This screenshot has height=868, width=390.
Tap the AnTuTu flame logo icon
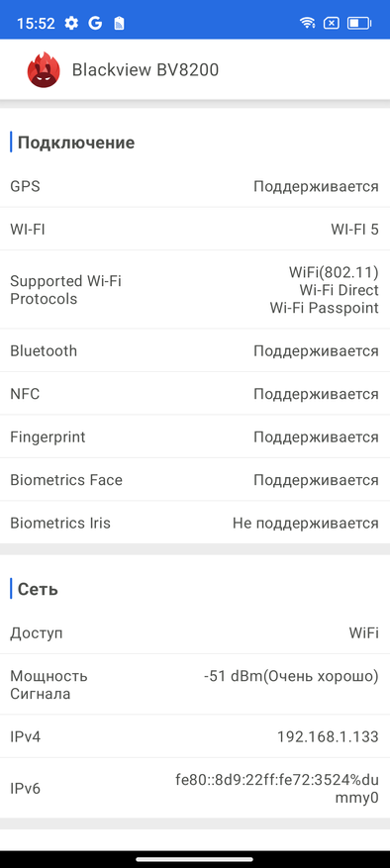click(44, 69)
